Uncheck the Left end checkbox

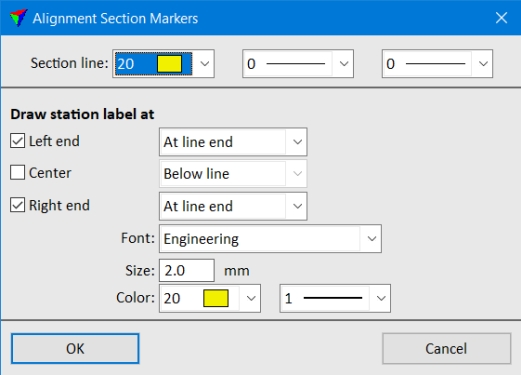(17, 141)
